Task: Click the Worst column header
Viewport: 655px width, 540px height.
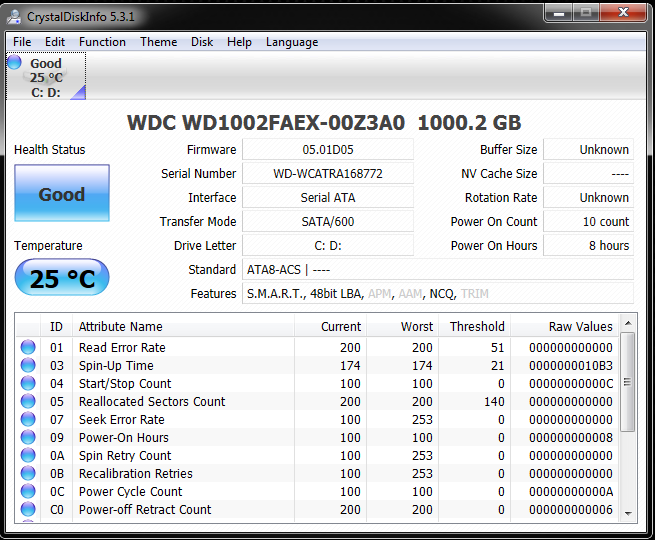Action: [403, 326]
